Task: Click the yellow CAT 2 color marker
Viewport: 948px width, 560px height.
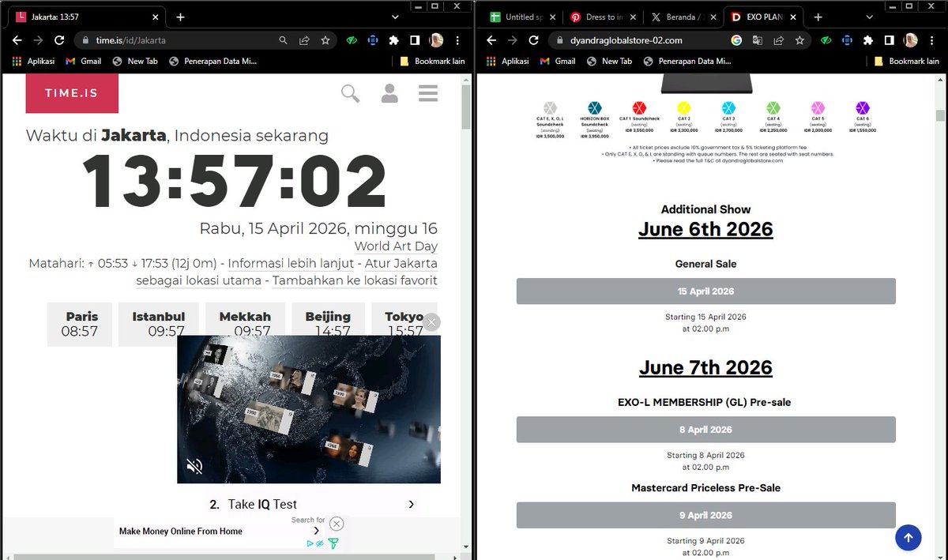Action: (684, 108)
